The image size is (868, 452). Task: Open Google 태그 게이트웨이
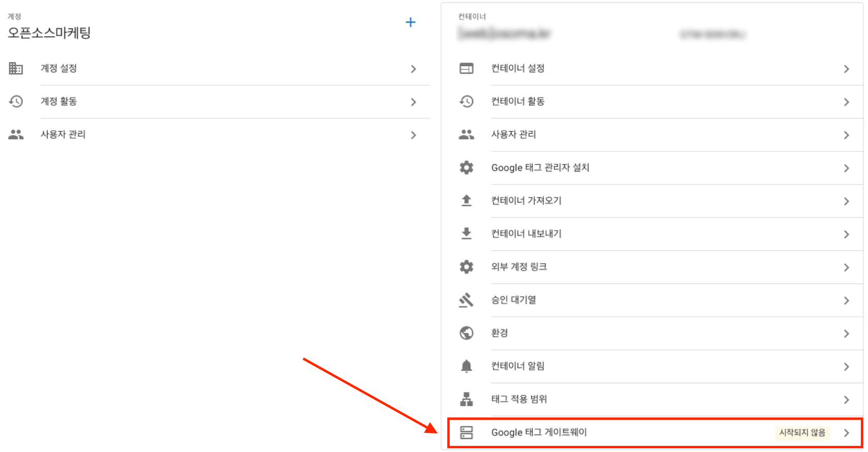click(x=539, y=432)
